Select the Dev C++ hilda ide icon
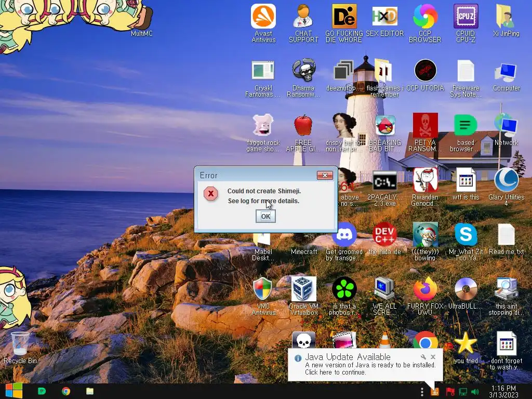The width and height of the screenshot is (532, 399). pyautogui.click(x=385, y=239)
